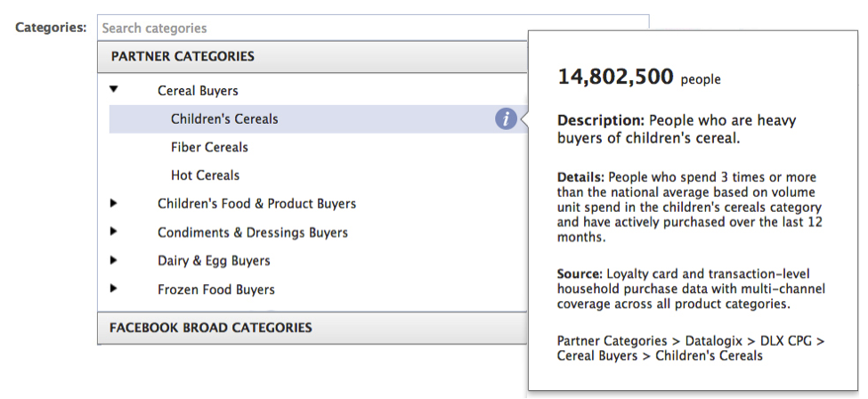
Task: Click Condiments & Dressings Buyers label
Action: (x=253, y=232)
